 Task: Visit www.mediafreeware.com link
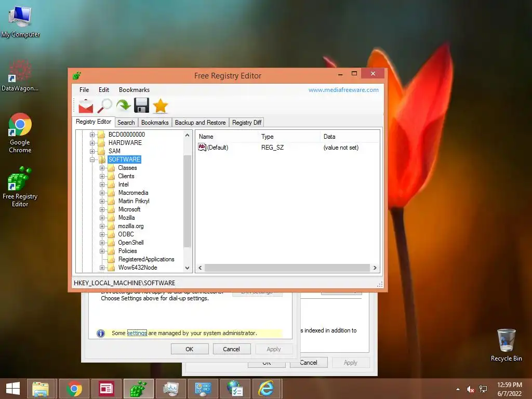pos(343,89)
